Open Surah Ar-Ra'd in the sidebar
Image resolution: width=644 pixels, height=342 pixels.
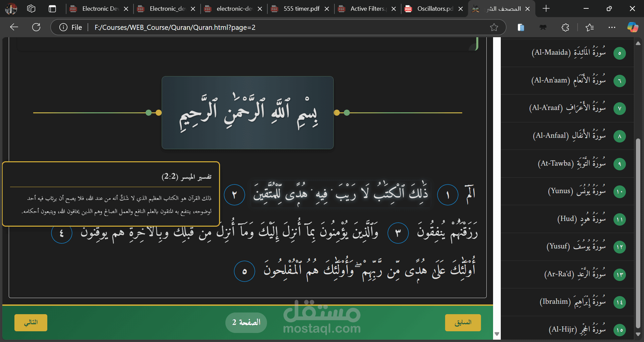[x=568, y=275]
